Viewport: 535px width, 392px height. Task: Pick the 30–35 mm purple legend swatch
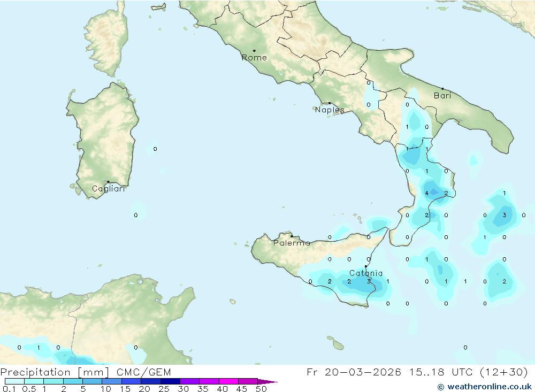coord(190,381)
